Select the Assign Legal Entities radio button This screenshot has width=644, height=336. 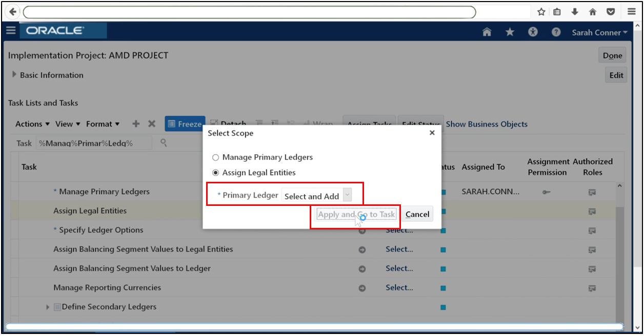click(216, 173)
